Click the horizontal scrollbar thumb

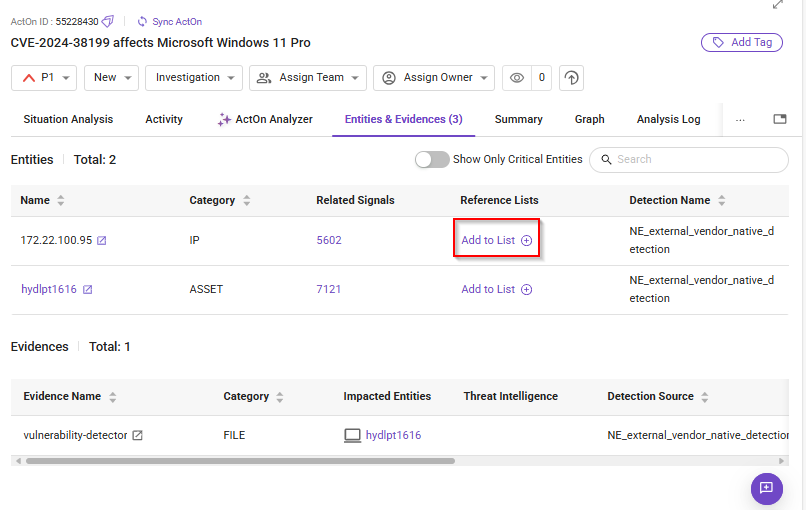point(240,461)
